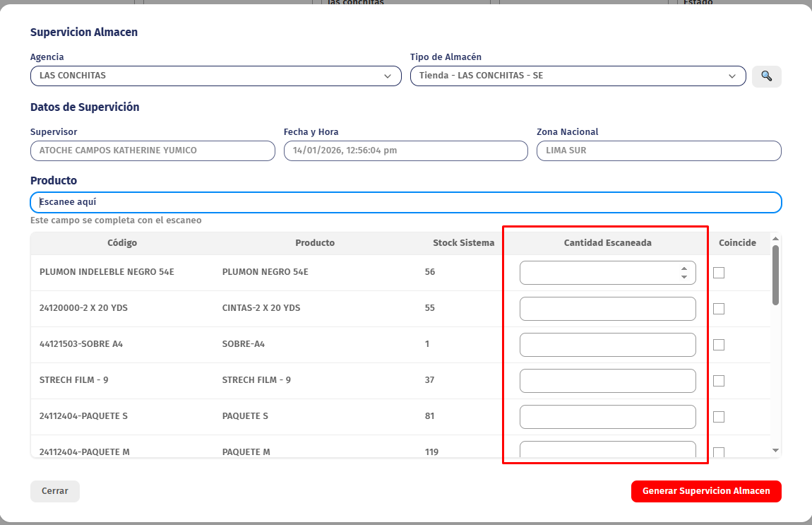Mark Coincide checkbox for SOBRE-A4 row
812x525 pixels.
point(719,345)
